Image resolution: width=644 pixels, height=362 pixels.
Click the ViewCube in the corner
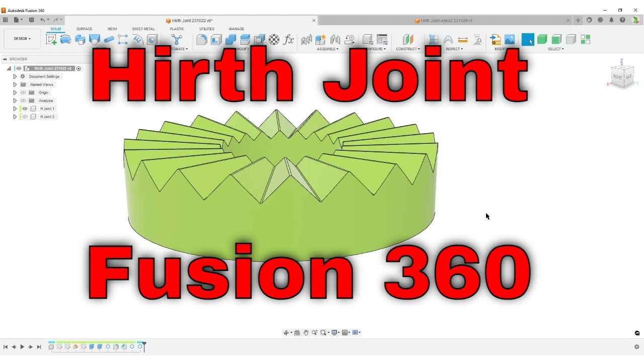tap(622, 76)
